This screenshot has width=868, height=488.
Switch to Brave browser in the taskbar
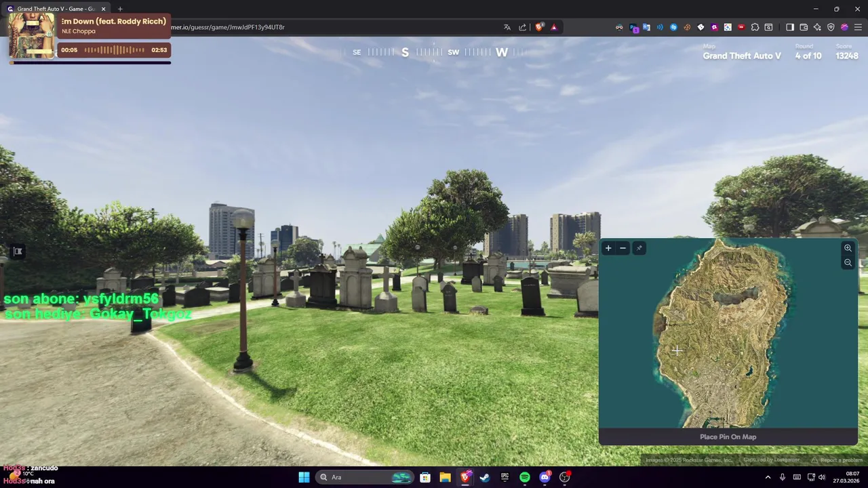465,477
